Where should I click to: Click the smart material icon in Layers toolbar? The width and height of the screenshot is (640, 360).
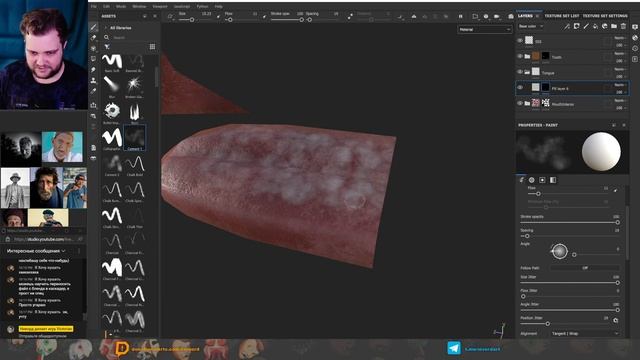604,27
